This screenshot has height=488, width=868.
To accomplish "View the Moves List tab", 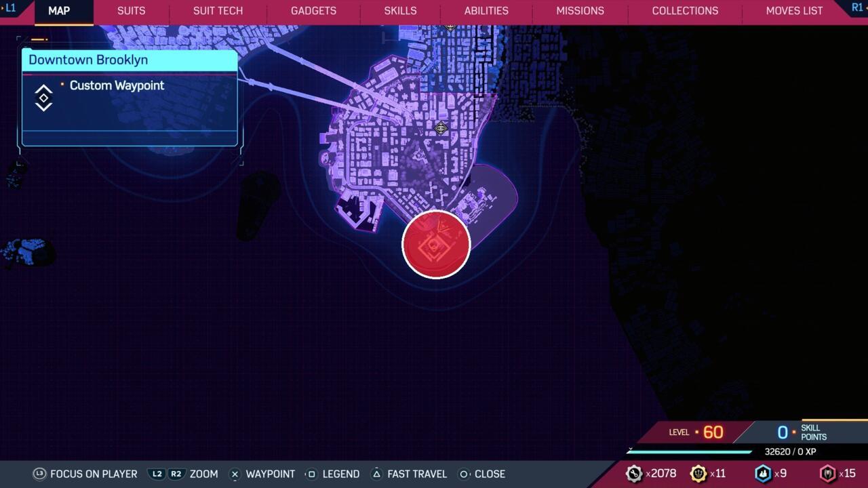I will tap(794, 11).
